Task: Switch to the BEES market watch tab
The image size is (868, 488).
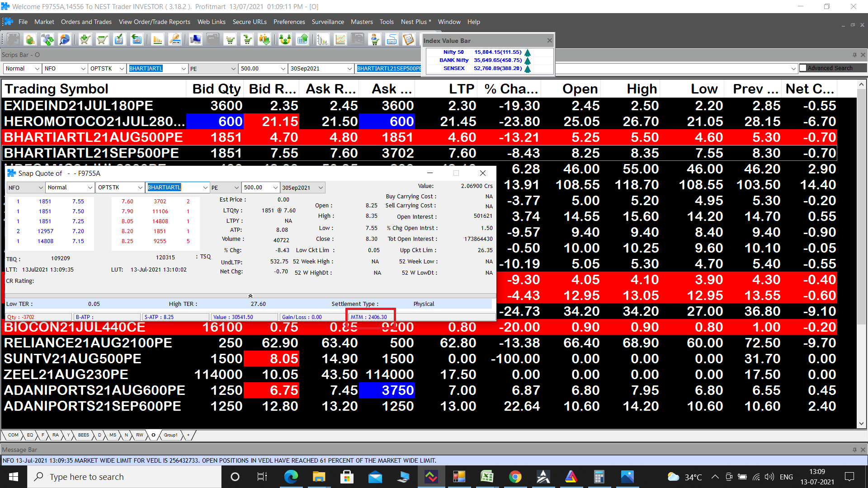Action: pos(84,435)
